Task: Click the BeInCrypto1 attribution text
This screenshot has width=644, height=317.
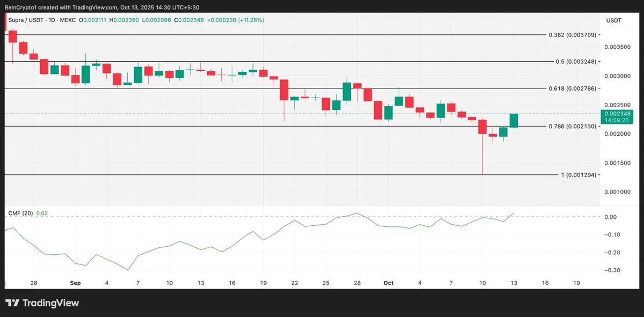Action: coord(23,5)
